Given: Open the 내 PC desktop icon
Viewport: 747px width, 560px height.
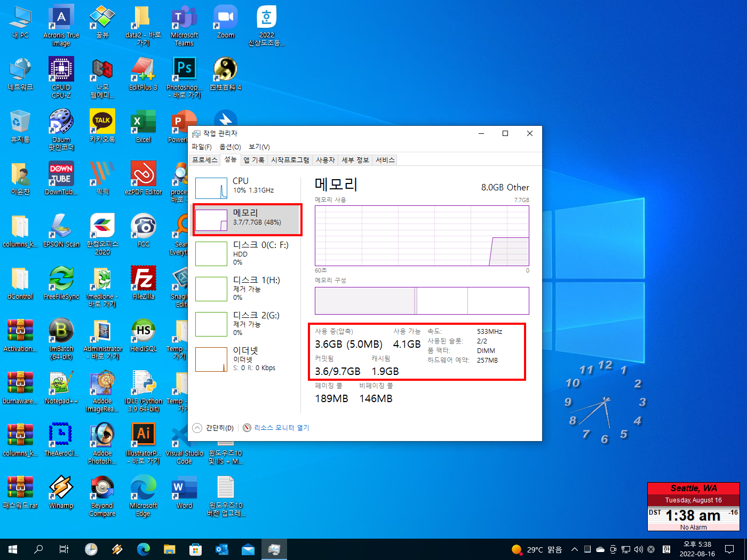Looking at the screenshot, I should coord(20,22).
